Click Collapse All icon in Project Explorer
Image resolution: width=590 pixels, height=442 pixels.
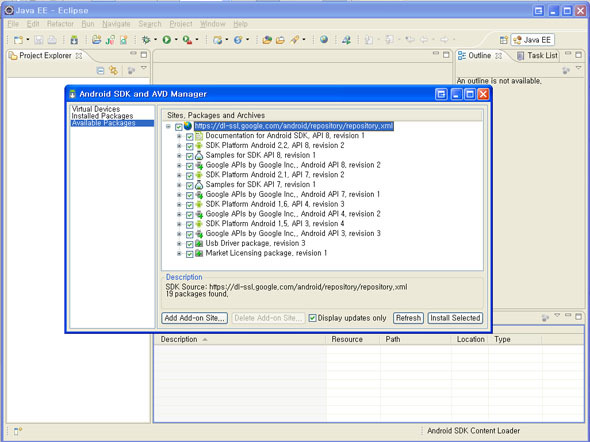pos(100,70)
